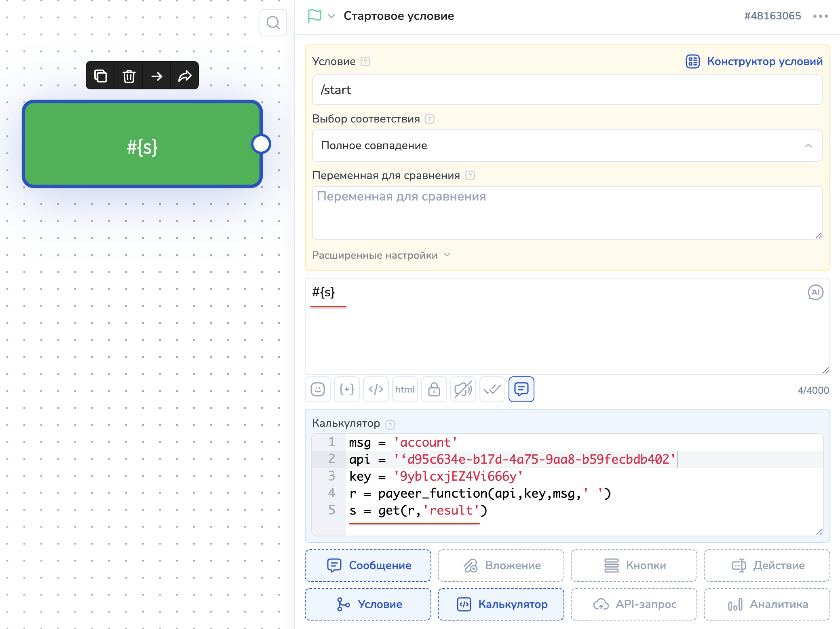
Task: Open 'Полное совпадение' match dropdown
Action: (567, 146)
